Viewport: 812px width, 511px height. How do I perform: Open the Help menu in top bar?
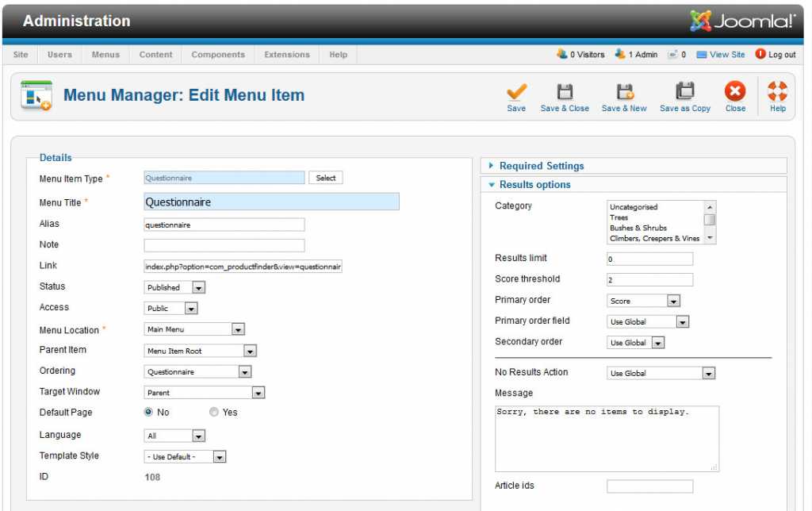coord(338,55)
